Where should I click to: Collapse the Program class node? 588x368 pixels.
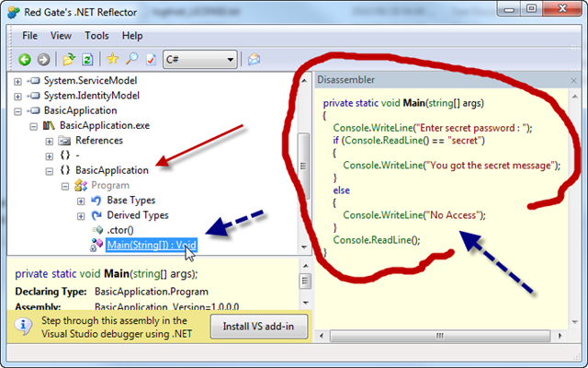point(65,186)
